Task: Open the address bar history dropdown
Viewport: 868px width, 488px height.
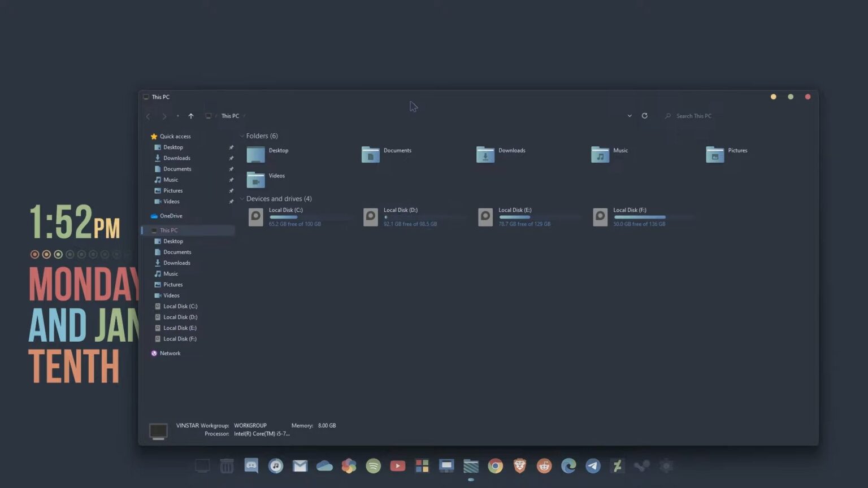Action: point(630,116)
